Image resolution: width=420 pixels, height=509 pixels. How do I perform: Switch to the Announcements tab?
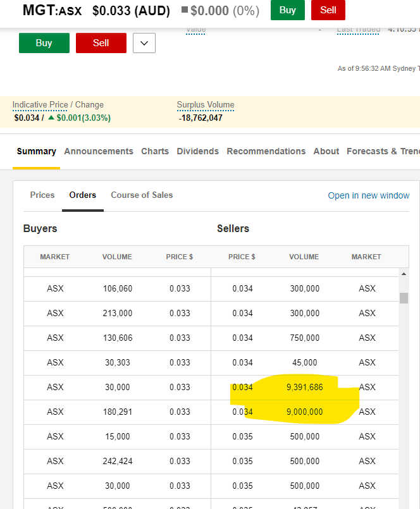click(x=99, y=151)
